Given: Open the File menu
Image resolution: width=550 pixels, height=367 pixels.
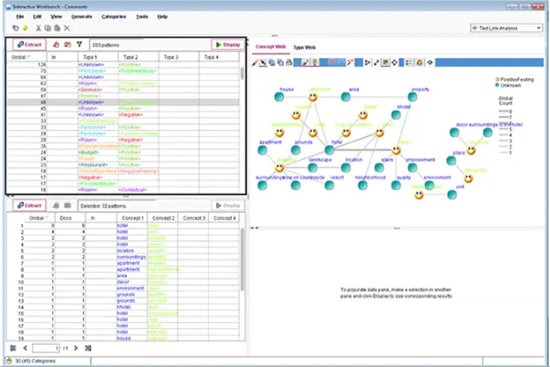Looking at the screenshot, I should point(20,16).
